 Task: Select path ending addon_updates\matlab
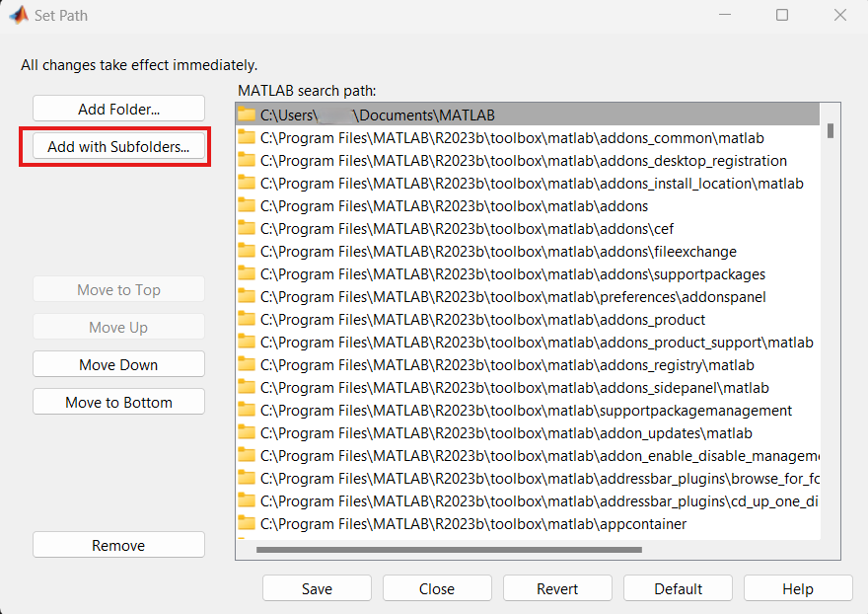pos(528,432)
